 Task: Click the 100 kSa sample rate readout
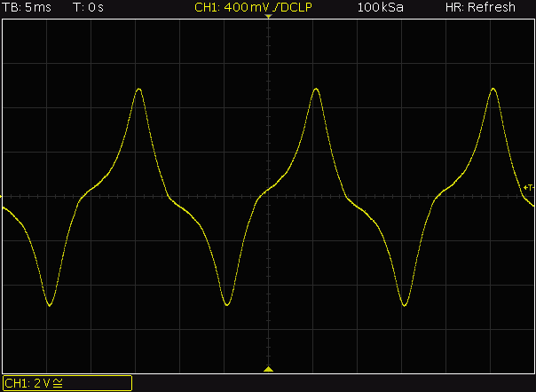[380, 7]
